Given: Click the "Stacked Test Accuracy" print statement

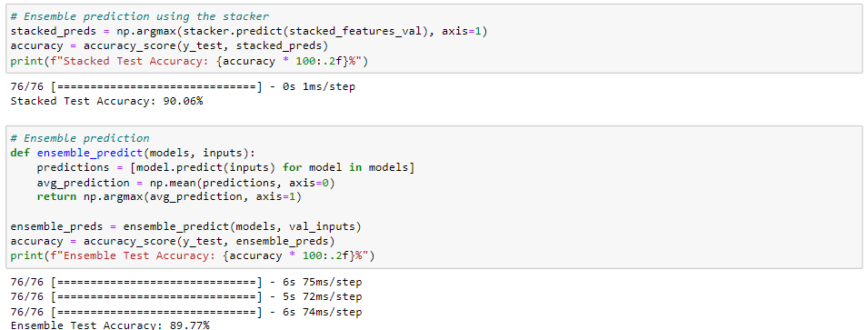Looking at the screenshot, I should coord(189,62).
